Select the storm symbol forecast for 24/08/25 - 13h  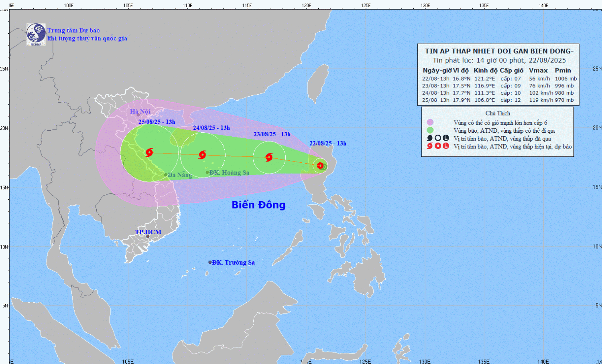point(202,155)
